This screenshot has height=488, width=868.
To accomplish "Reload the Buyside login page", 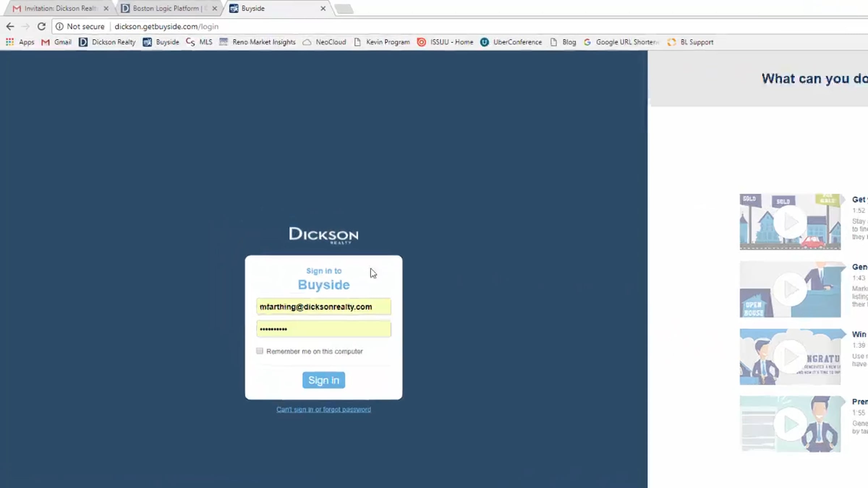I will click(x=42, y=26).
